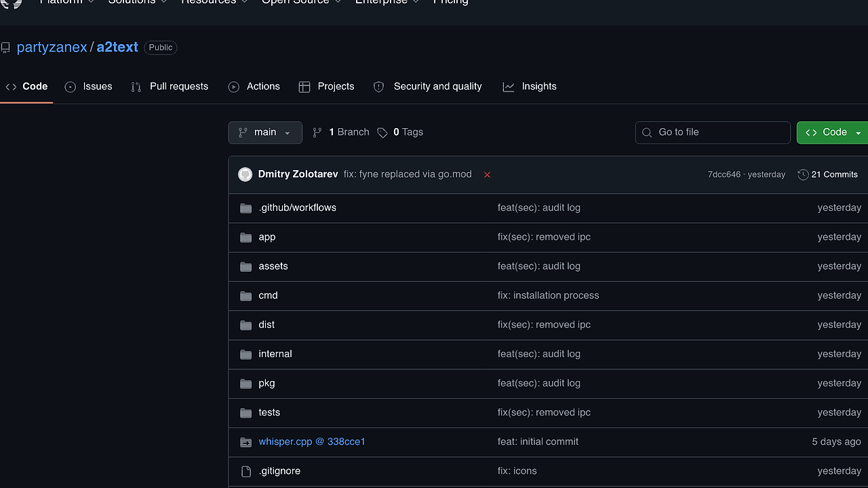Click the red failed-check X icon
The image size is (868, 488).
[x=487, y=175]
